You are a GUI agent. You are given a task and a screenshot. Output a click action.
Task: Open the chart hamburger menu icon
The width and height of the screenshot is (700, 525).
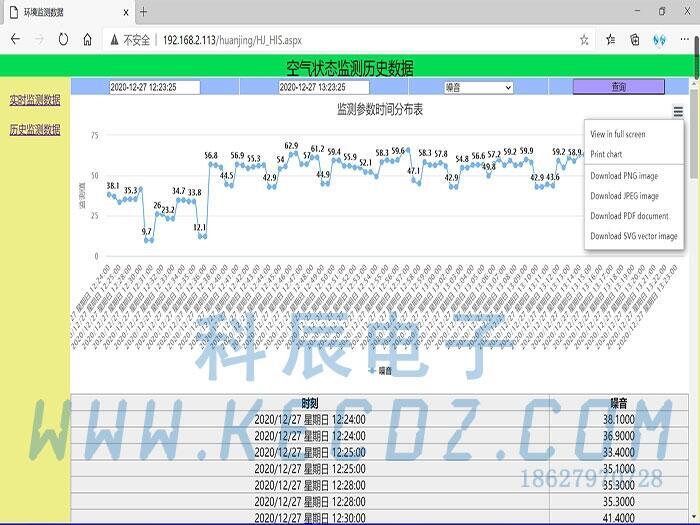tap(678, 112)
